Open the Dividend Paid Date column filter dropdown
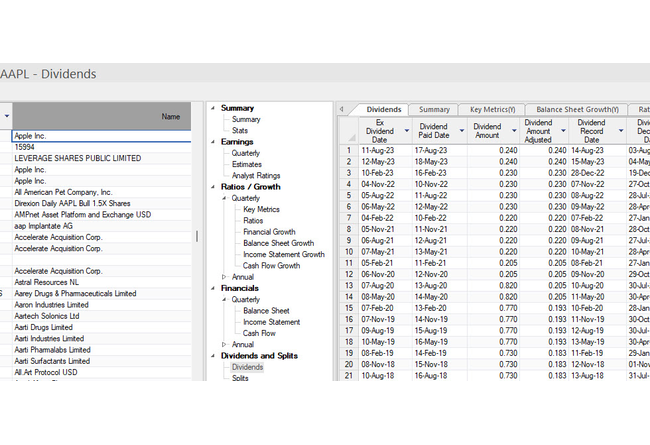Screen dimensions: 650x445 462,131
